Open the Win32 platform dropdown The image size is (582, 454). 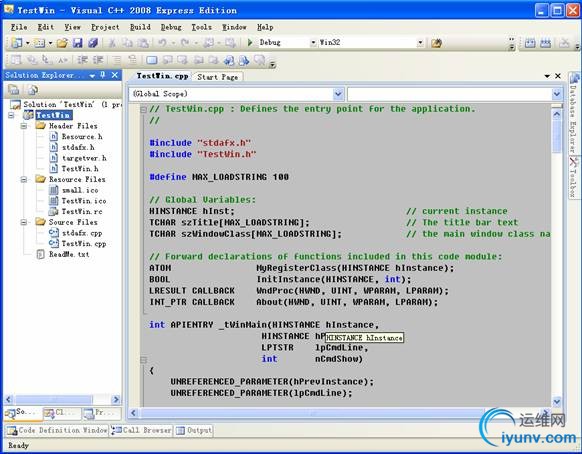[x=420, y=43]
